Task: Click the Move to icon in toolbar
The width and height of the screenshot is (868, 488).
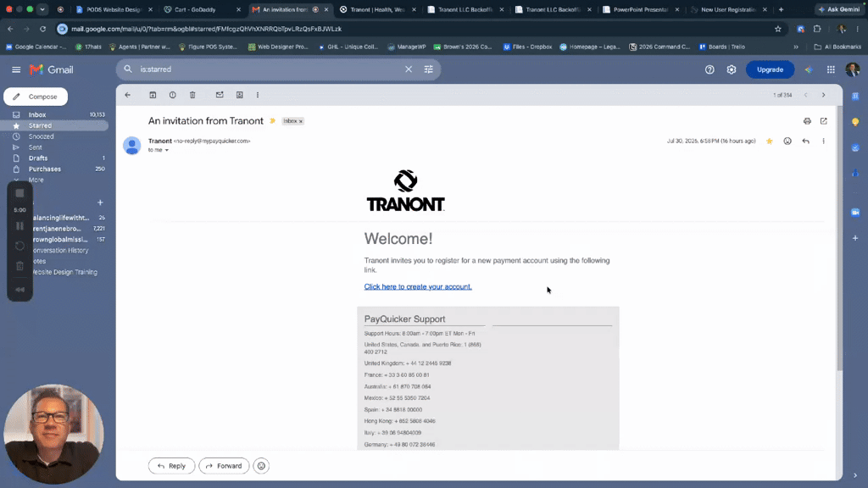Action: pyautogui.click(x=240, y=95)
